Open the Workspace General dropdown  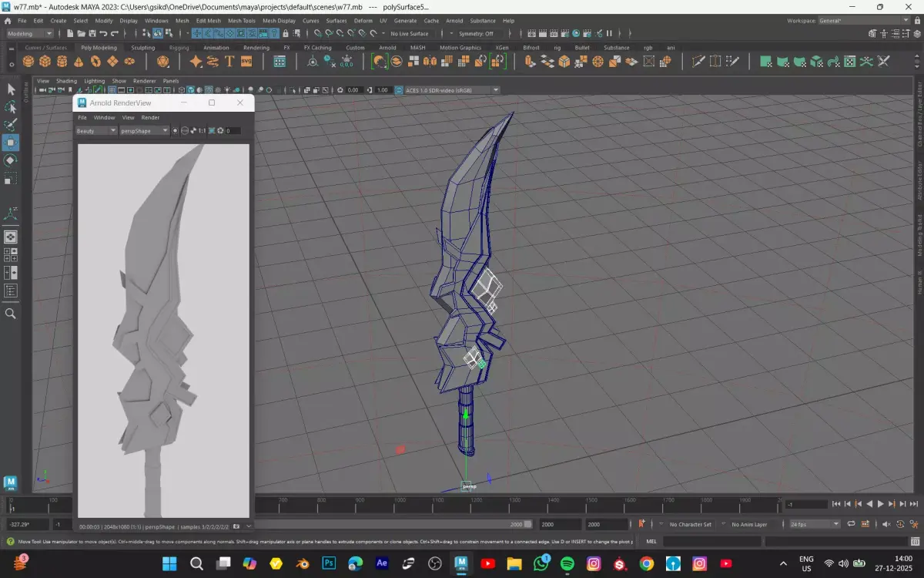point(865,21)
